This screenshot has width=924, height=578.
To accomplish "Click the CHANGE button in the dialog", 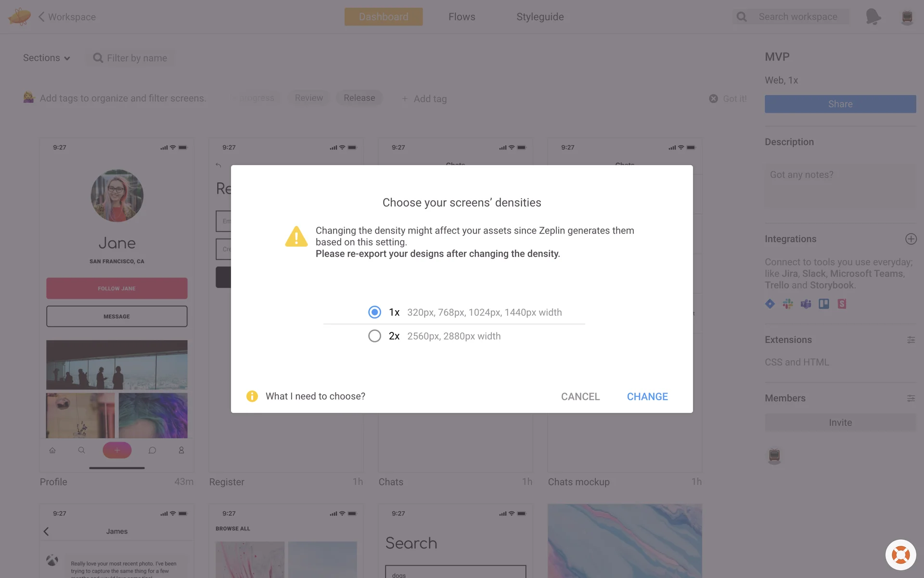I will (647, 396).
